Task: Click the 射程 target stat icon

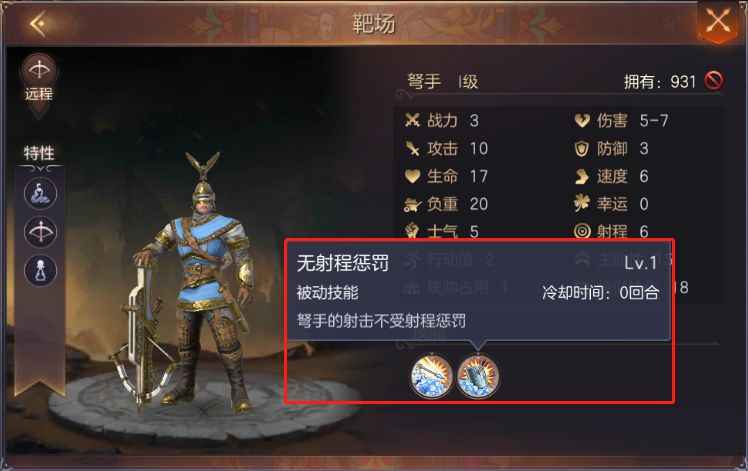Action: coord(582,232)
